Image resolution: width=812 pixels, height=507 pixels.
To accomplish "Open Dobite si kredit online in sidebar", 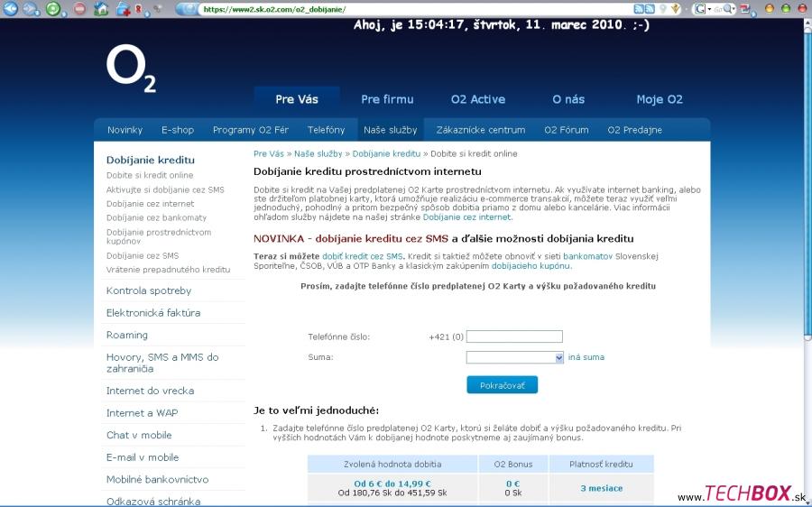I will (150, 175).
